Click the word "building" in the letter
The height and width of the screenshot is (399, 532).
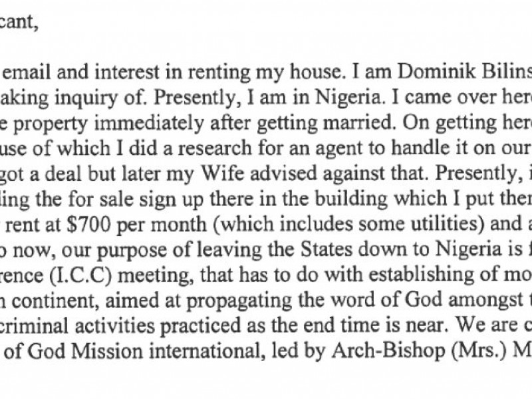(x=351, y=199)
